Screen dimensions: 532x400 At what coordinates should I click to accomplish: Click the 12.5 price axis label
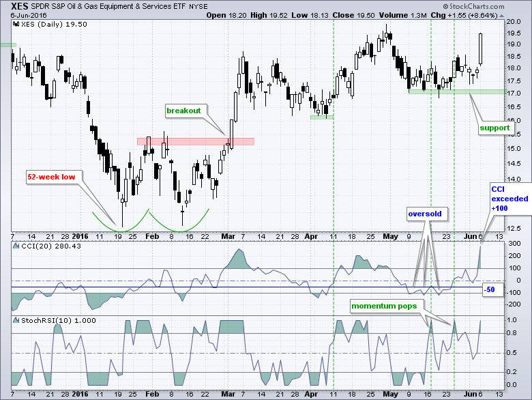[513, 229]
